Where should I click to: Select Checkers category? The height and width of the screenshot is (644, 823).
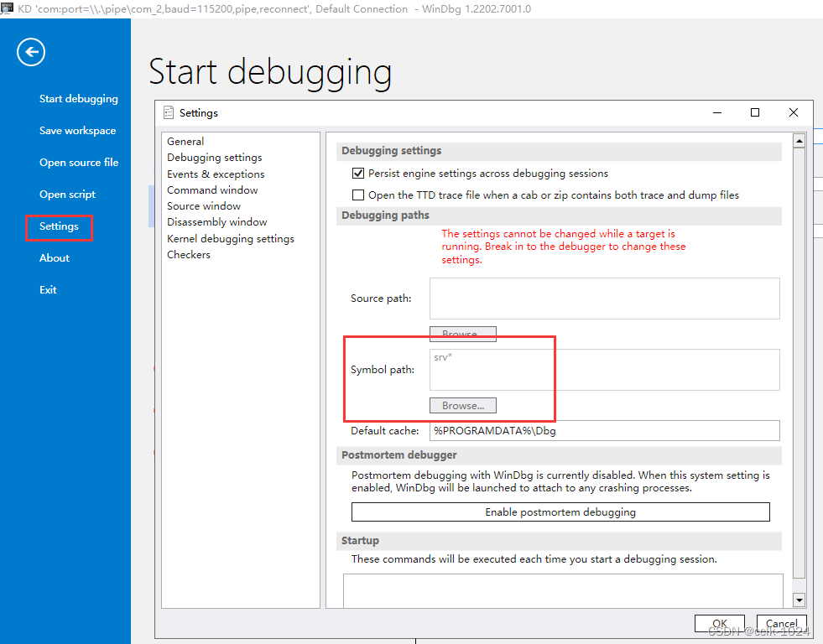(x=189, y=254)
